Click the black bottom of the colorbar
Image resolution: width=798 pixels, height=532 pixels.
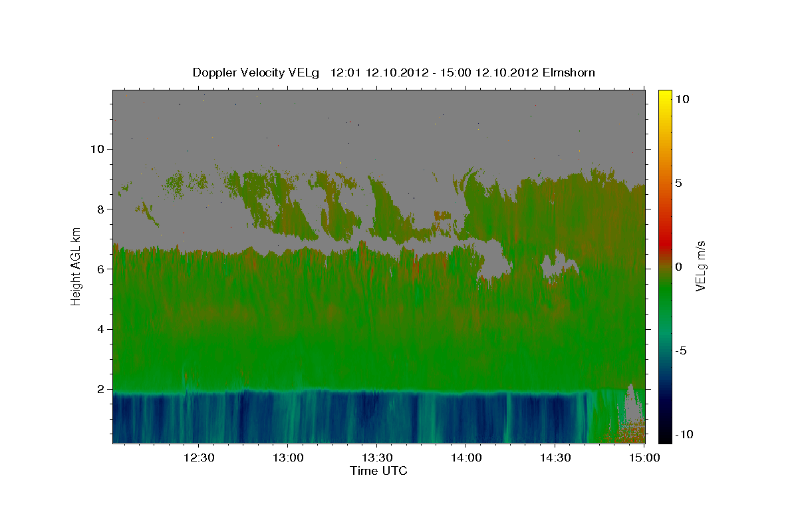pyautogui.click(x=664, y=436)
